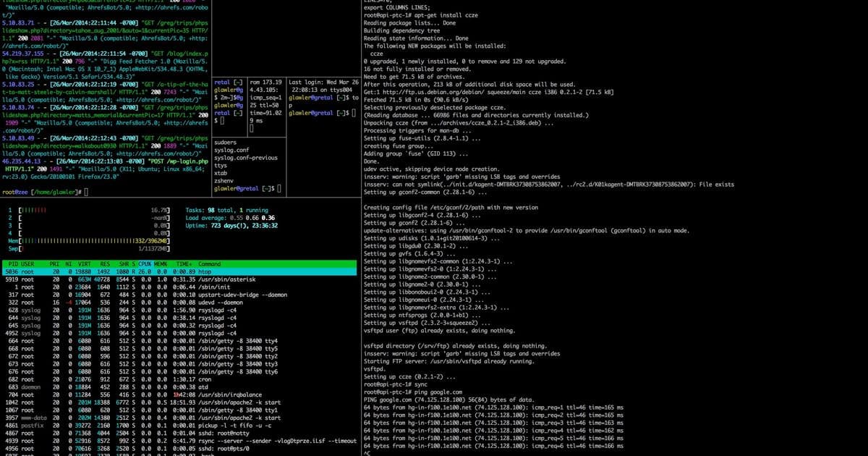Select the sudoers file entry
868x456 pixels.
tap(226, 141)
